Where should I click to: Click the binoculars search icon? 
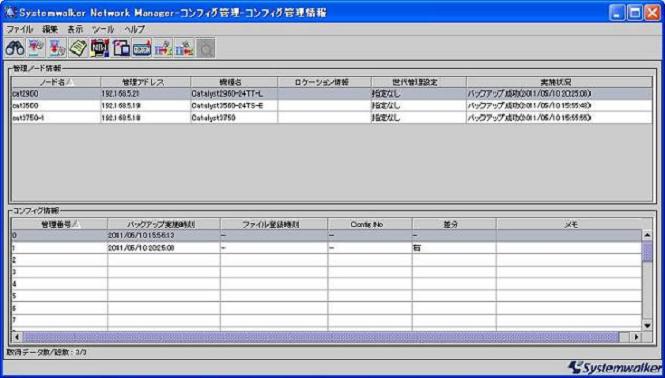[14, 48]
